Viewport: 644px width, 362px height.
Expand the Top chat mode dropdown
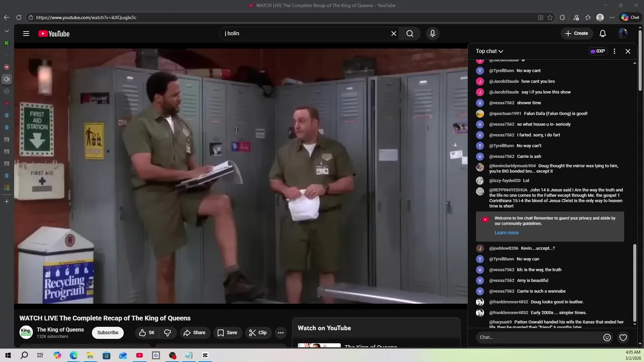pos(490,51)
